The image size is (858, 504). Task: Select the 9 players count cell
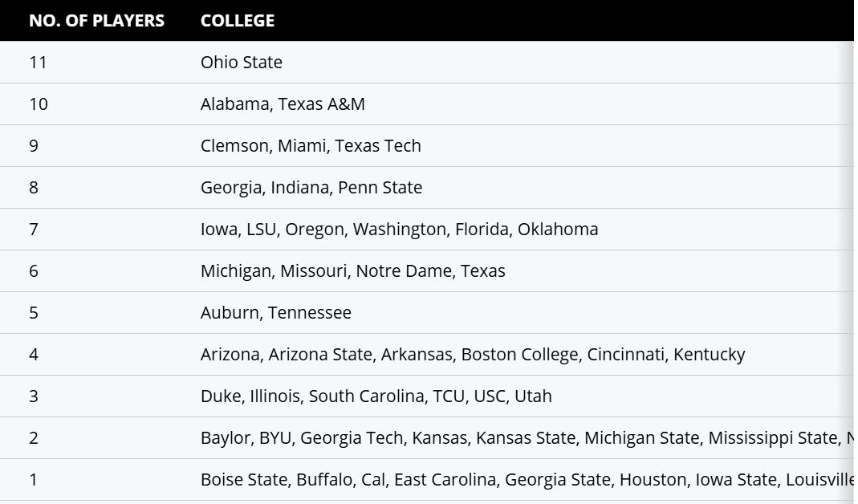(x=34, y=146)
